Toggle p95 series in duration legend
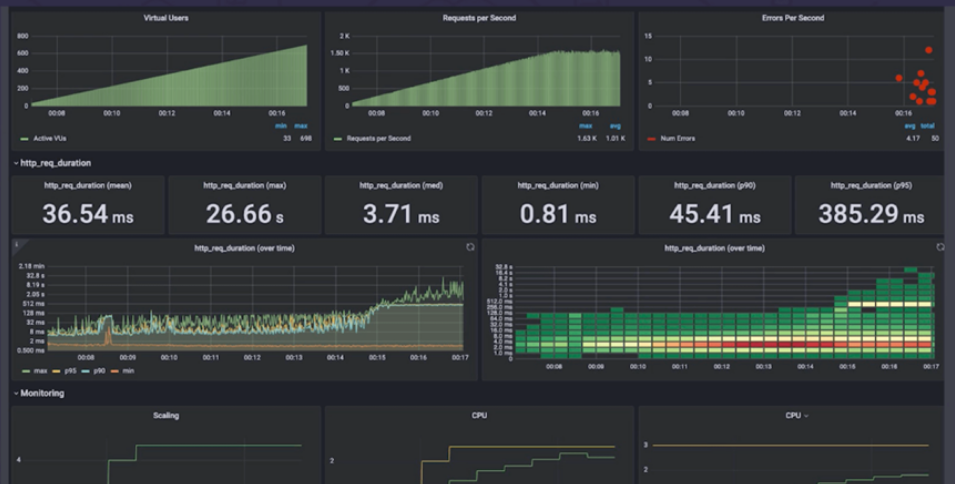The image size is (955, 484). click(70, 371)
